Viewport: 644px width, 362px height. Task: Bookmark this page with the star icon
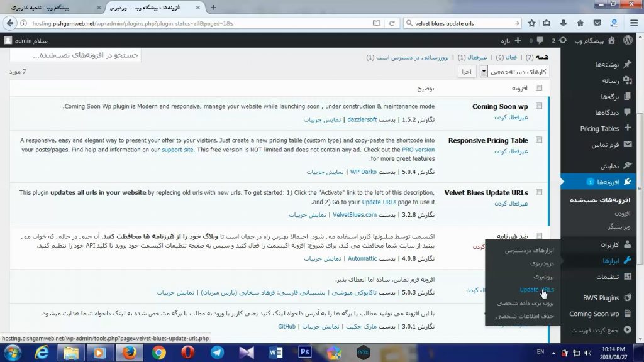click(531, 23)
